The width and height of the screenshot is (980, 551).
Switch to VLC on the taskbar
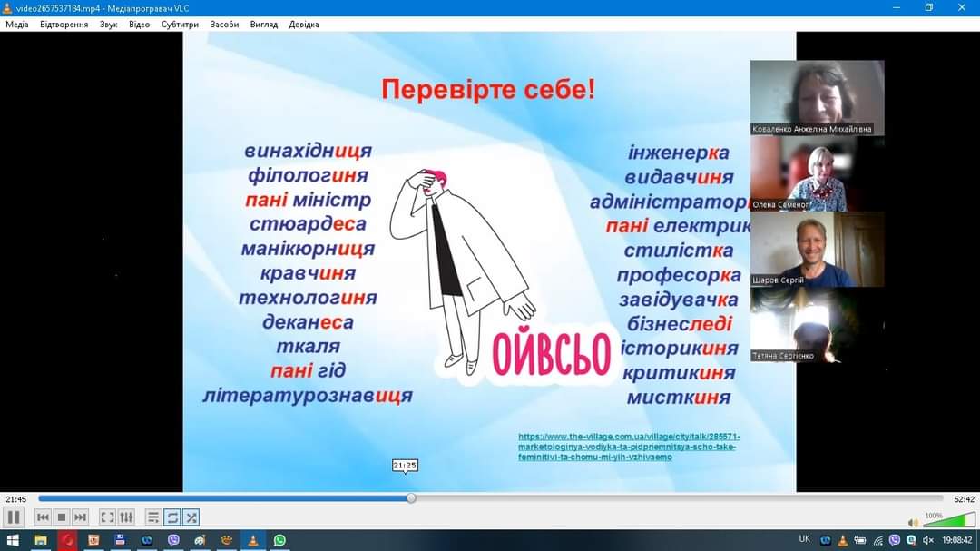click(x=253, y=540)
